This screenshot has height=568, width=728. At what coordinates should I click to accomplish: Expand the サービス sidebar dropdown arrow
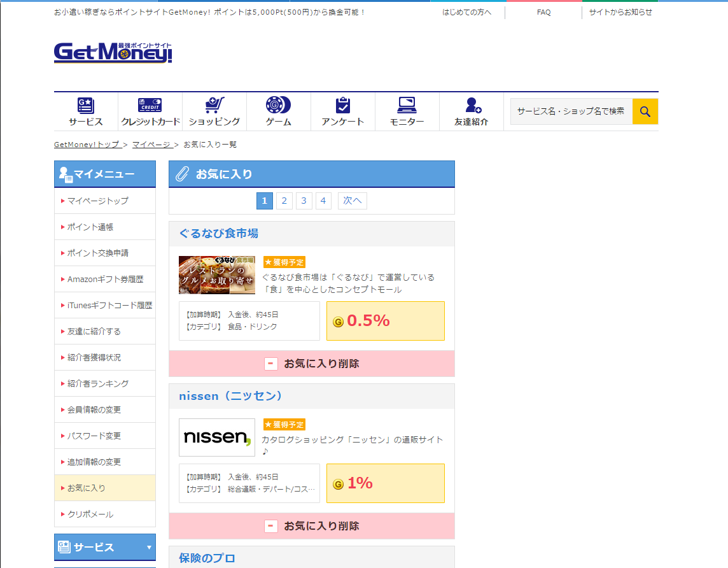coord(149,547)
